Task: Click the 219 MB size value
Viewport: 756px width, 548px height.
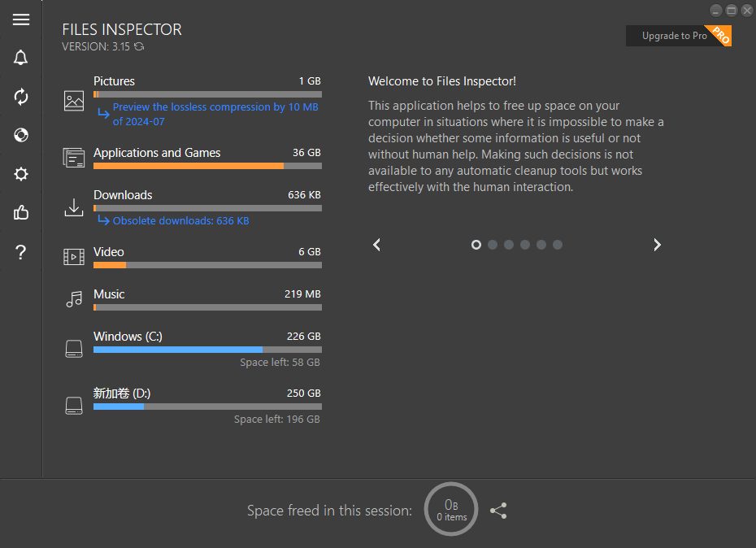Action: (302, 294)
